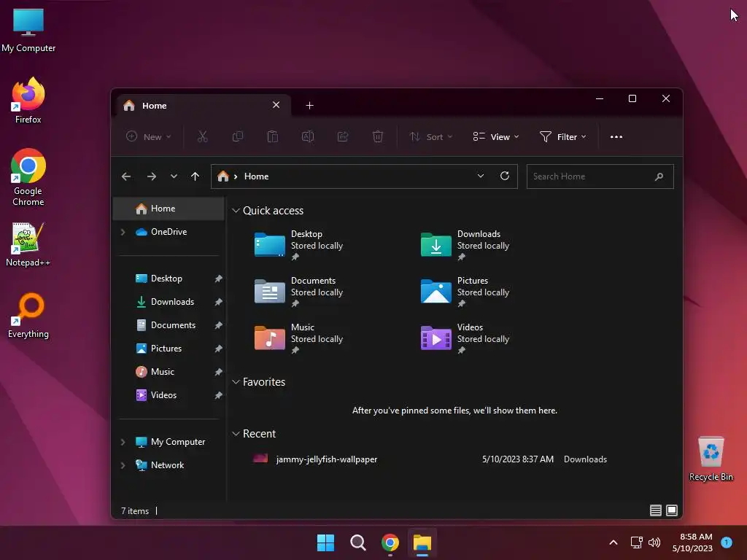Screen dimensions: 747x560
Task: Click inside the Search Home field
Action: click(600, 176)
